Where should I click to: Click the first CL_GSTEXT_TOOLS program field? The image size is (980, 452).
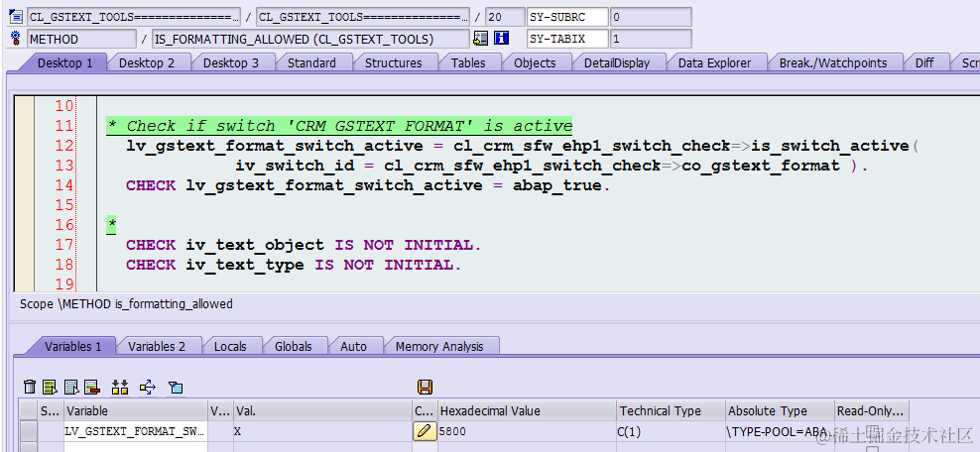[134, 17]
